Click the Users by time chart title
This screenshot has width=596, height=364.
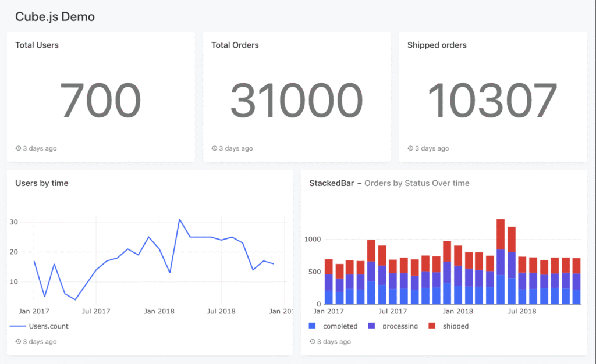pos(41,183)
